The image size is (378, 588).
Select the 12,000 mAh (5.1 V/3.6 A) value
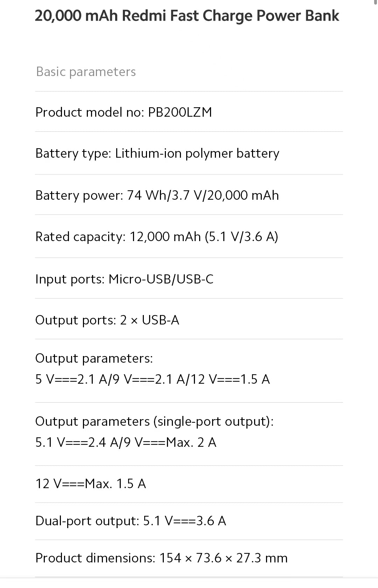[x=204, y=237]
